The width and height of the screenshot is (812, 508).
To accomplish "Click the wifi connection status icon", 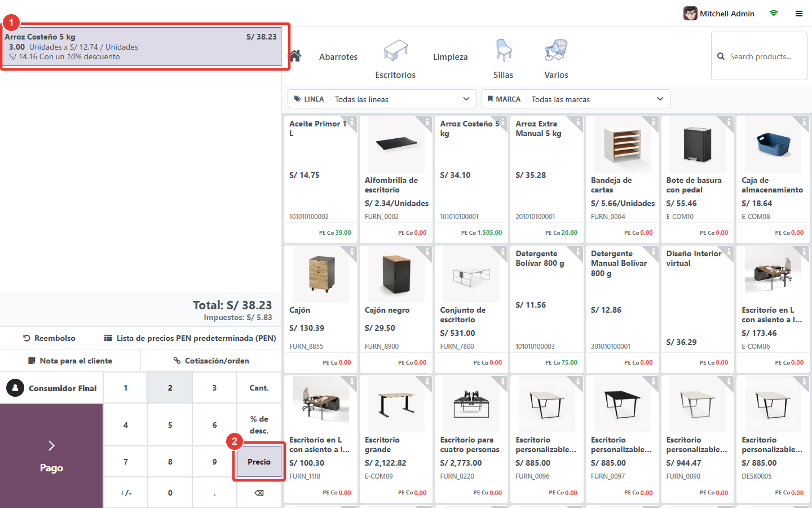I will click(774, 14).
